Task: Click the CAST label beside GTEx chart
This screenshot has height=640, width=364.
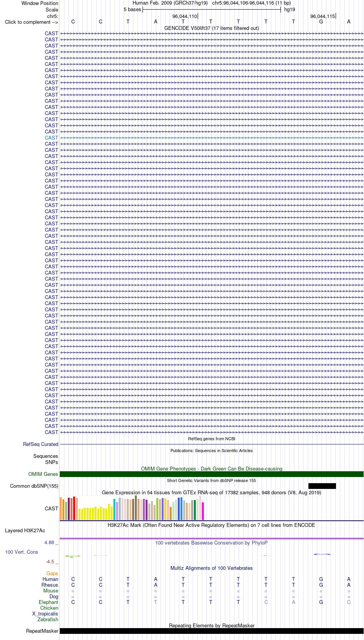Action: [51, 508]
